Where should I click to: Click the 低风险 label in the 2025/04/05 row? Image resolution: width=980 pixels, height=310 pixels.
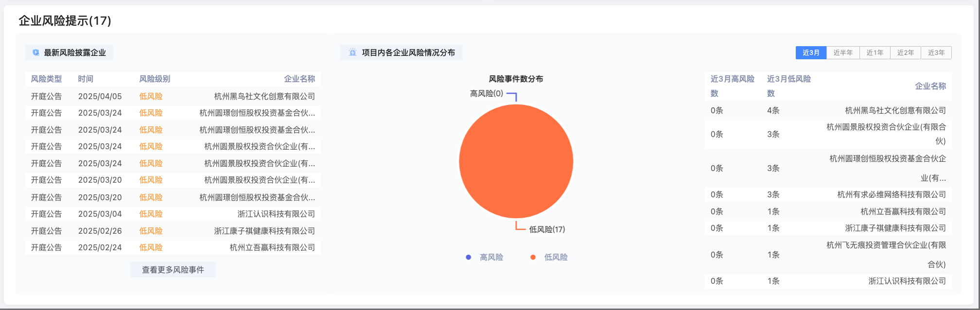pos(151,96)
